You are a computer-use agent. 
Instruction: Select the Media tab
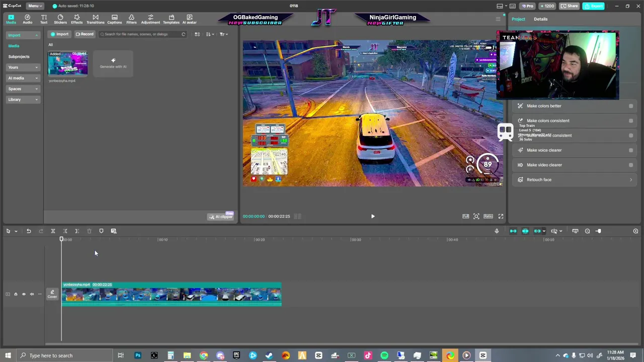11,19
